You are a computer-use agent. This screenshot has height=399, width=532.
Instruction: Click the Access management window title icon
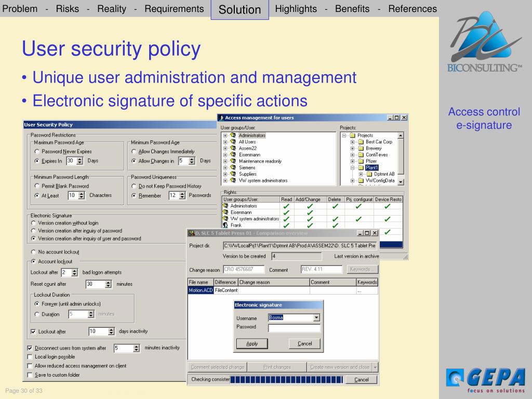pos(221,118)
